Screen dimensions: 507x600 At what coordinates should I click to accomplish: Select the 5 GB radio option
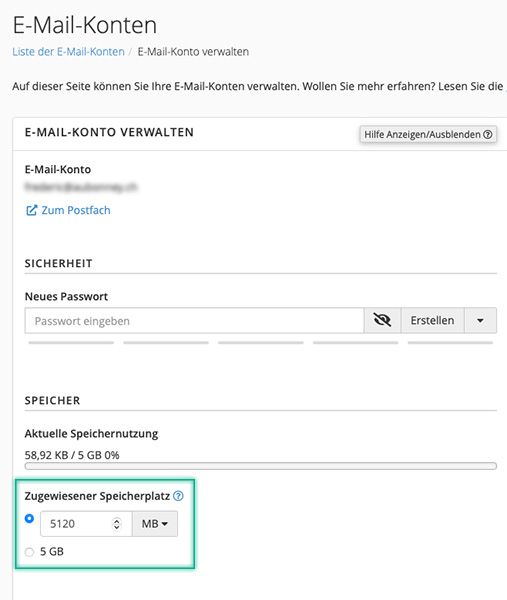click(x=29, y=552)
